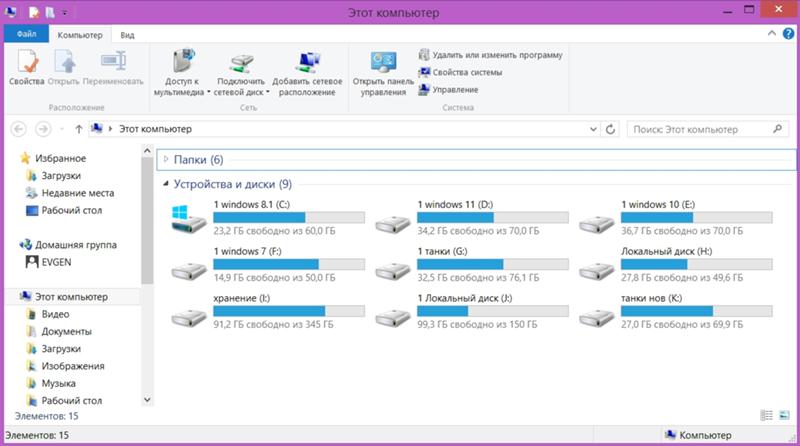Image resolution: width=800 pixels, height=446 pixels.
Task: Open Quick Access Toolbar customize dropdown
Action: (65, 12)
